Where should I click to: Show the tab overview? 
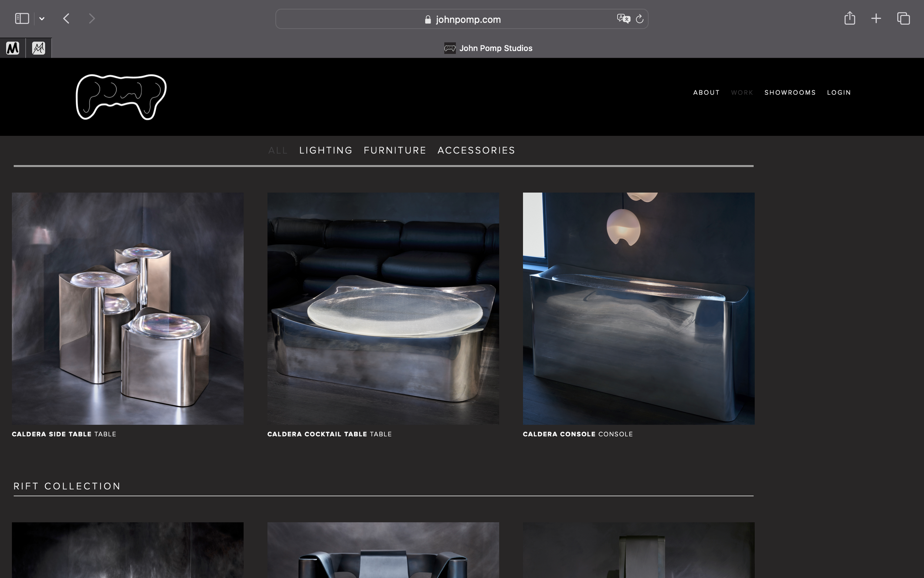point(903,18)
